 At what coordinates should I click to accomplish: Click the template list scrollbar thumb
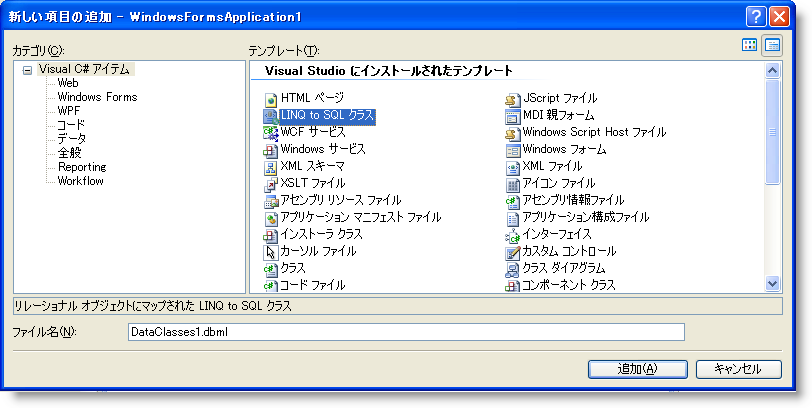772,132
